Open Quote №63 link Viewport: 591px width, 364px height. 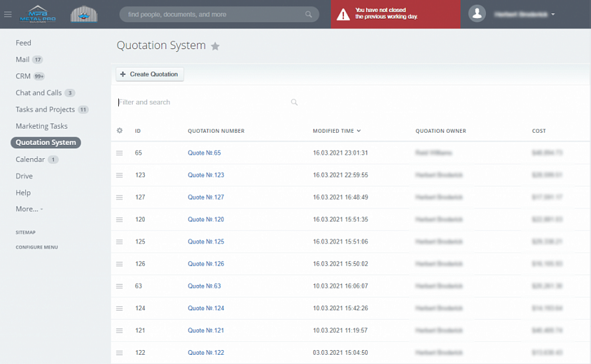point(204,286)
